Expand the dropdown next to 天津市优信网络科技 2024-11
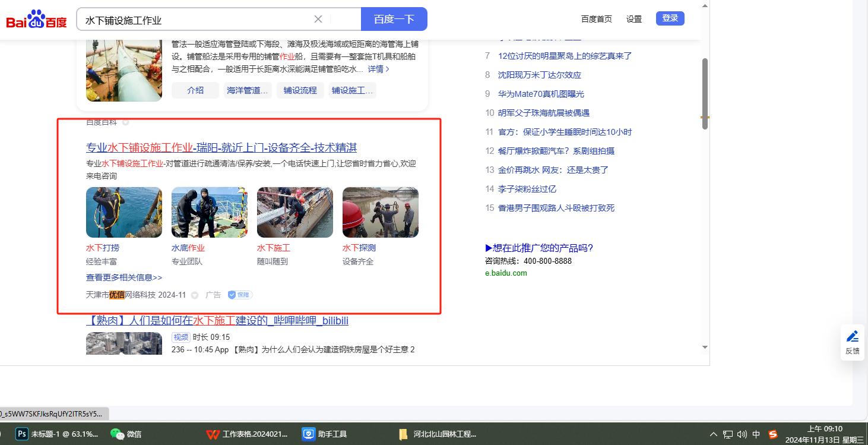 tap(194, 295)
